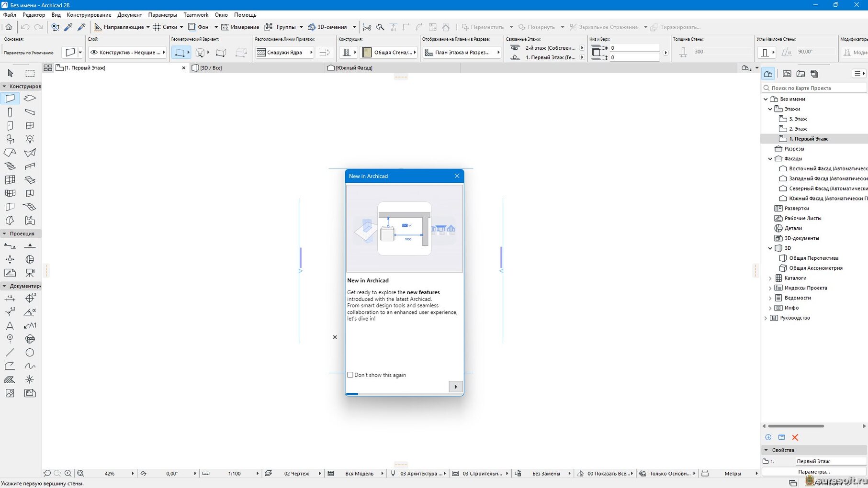Toggle the Измерение measure tool

(x=240, y=27)
